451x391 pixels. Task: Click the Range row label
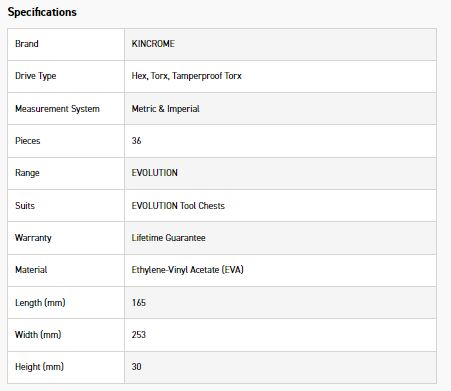[27, 173]
